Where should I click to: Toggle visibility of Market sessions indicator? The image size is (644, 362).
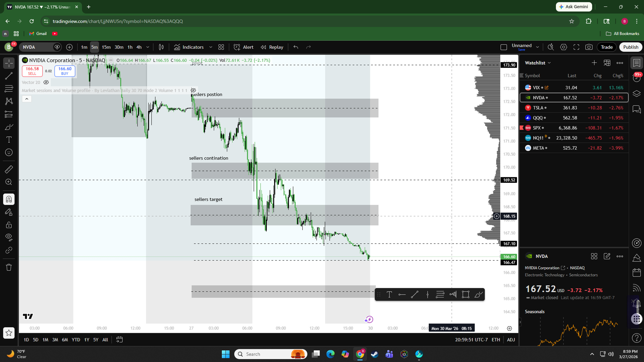193,90
